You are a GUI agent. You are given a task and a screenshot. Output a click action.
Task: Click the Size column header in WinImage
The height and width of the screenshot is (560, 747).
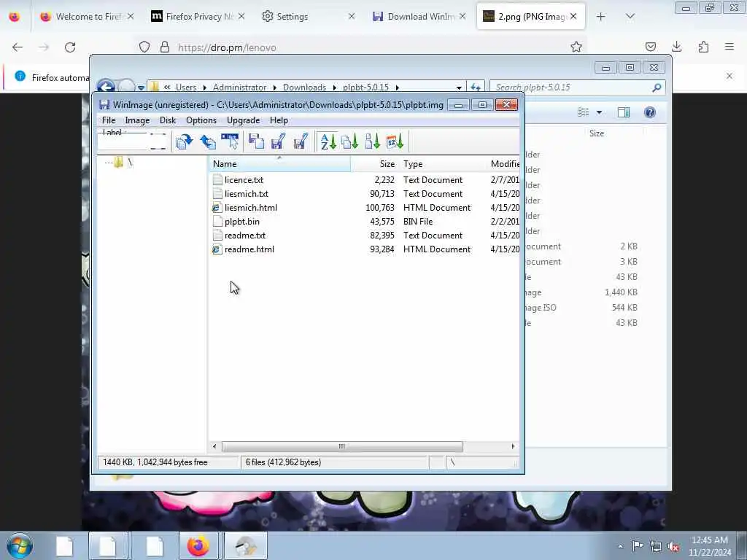pos(375,164)
